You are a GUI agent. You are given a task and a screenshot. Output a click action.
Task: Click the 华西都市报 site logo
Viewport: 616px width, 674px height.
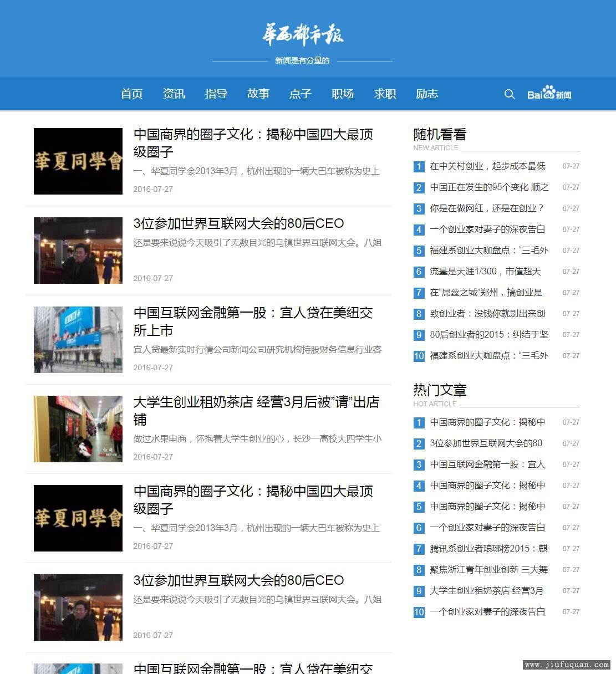[303, 35]
